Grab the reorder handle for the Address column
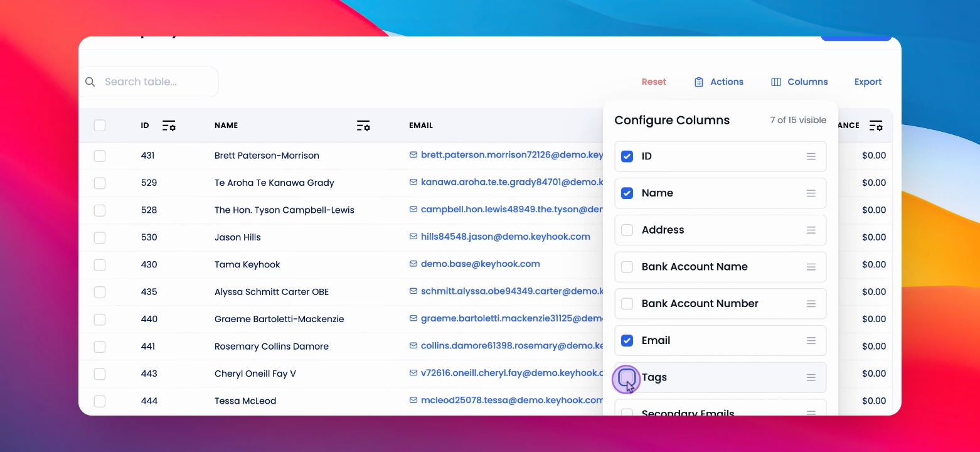Viewport: 980px width, 452px height. (811, 230)
